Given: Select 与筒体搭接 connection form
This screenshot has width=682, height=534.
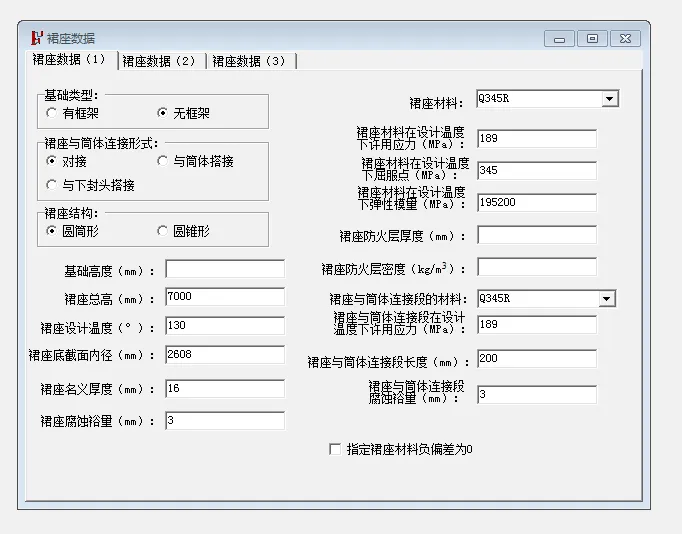Looking at the screenshot, I should tap(163, 161).
